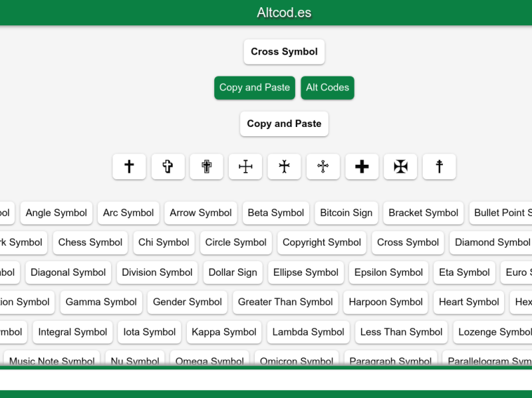
Task: Open the Music Note Symbol category
Action: (x=51, y=361)
